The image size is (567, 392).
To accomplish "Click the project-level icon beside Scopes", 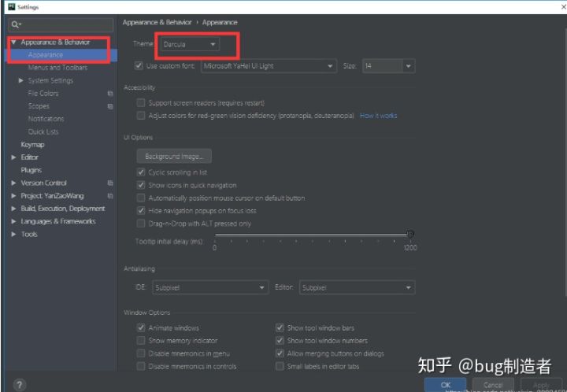I will pyautogui.click(x=110, y=106).
